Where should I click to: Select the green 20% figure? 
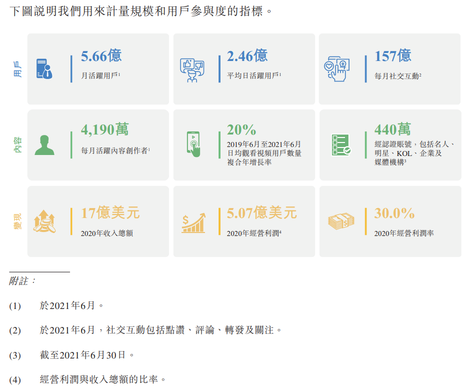[x=242, y=130]
